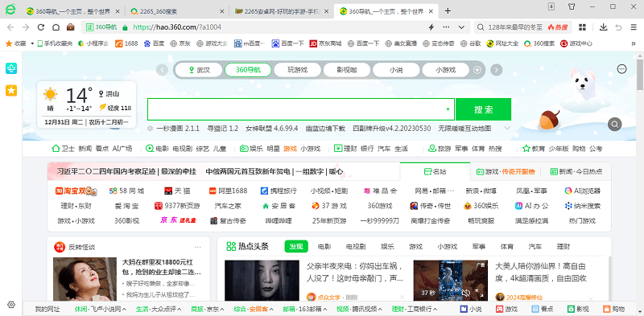
Task: Click the lightning speed mode icon
Action: pos(431,27)
